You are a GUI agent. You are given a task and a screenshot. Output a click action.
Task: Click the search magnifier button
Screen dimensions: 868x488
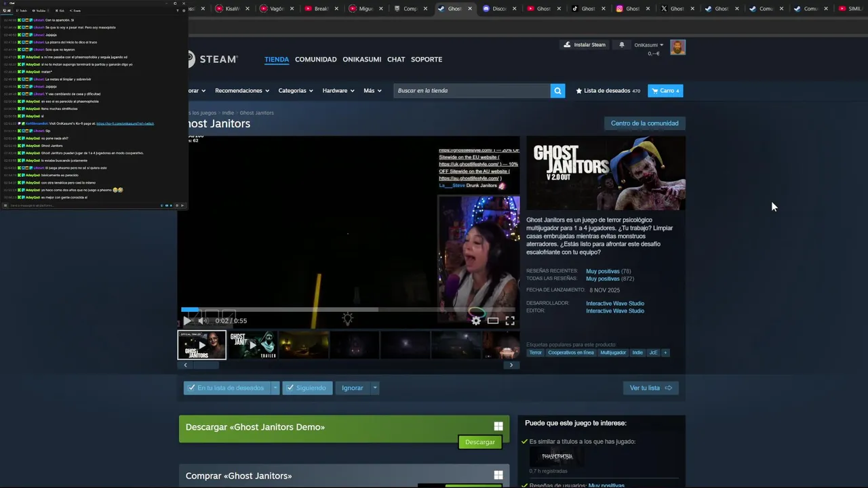point(557,91)
